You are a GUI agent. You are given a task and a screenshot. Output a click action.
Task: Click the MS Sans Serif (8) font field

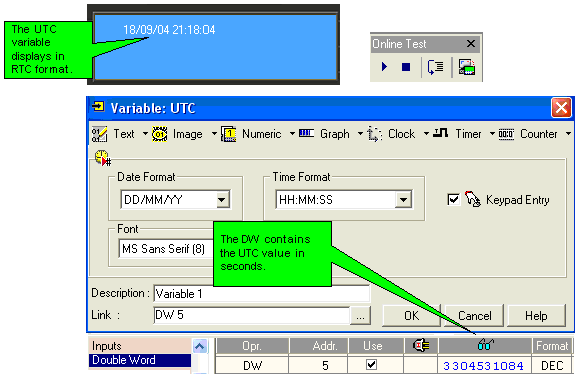click(166, 249)
